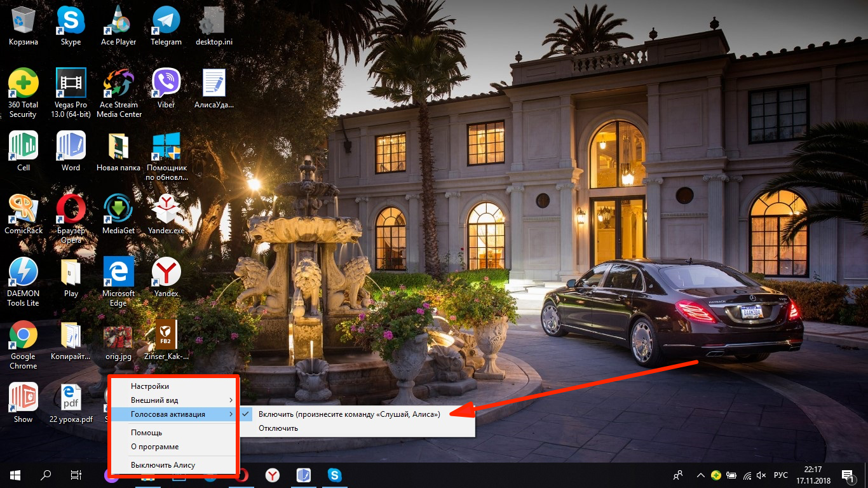
Task: Open "Настройки" in the Alice context menu
Action: point(150,386)
